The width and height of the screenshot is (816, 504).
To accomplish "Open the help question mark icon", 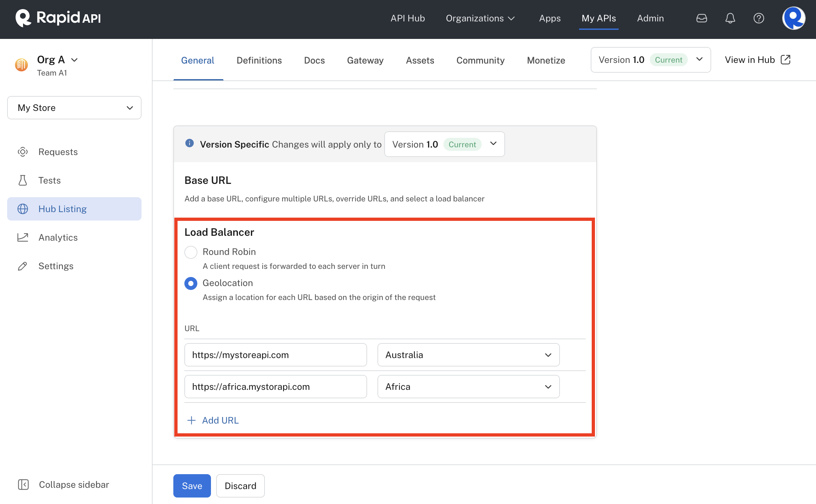I will click(x=759, y=18).
